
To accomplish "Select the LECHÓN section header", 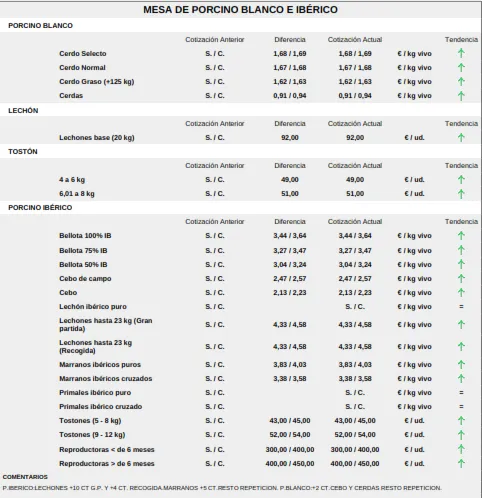I will tap(23, 111).
